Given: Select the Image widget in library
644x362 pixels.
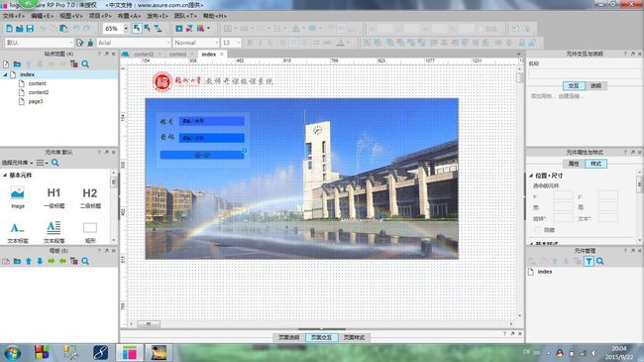Looking at the screenshot, I should point(18,197).
